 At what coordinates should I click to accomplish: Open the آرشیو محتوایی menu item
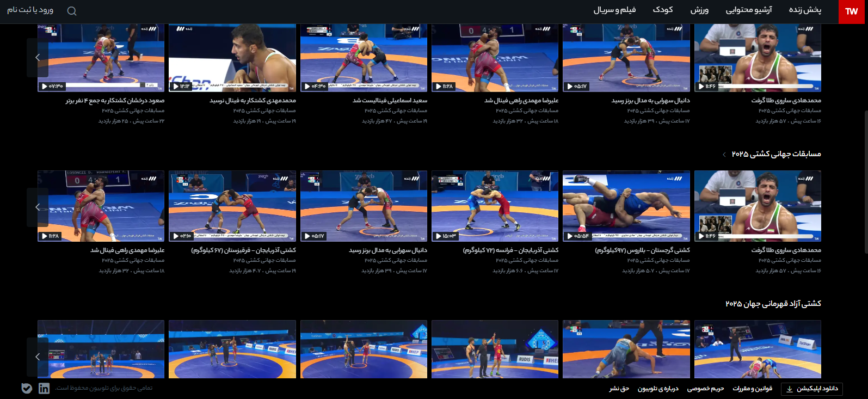(x=749, y=10)
